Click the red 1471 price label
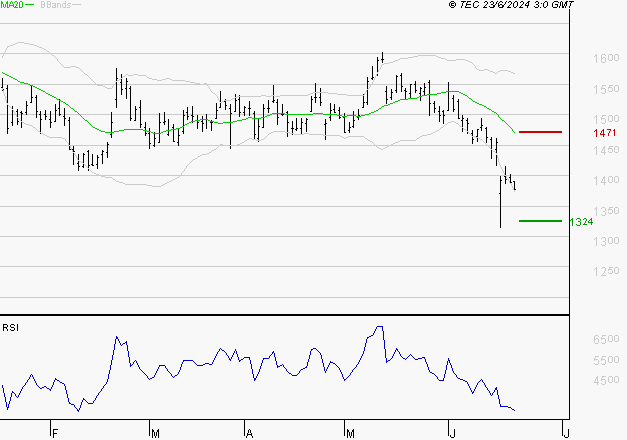This screenshot has width=627, height=440. click(605, 133)
